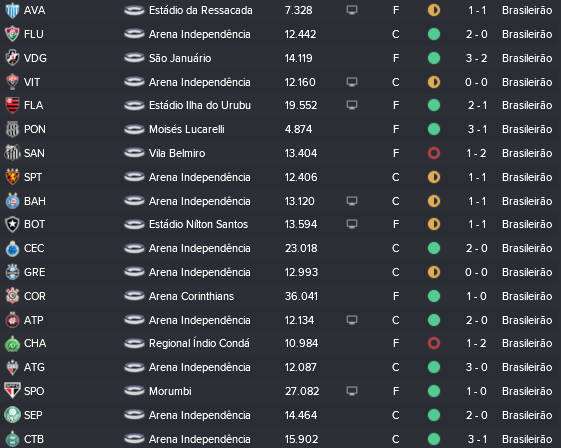This screenshot has width=561, height=448.
Task: Open the 3 - 2 result against VDG
Action: 476,58
